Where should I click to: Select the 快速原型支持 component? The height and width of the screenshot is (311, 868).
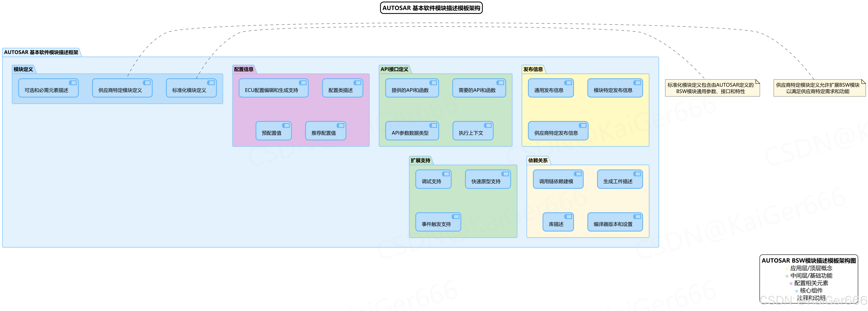click(x=488, y=179)
